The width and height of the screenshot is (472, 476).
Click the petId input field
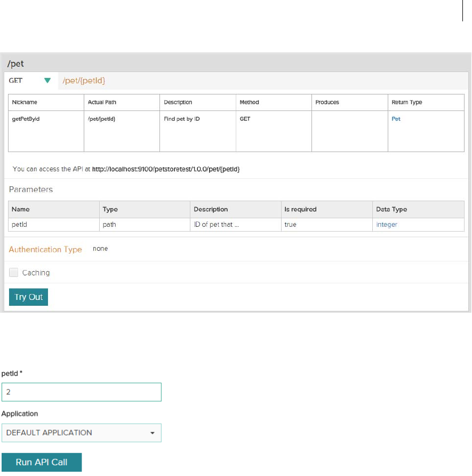click(x=81, y=392)
